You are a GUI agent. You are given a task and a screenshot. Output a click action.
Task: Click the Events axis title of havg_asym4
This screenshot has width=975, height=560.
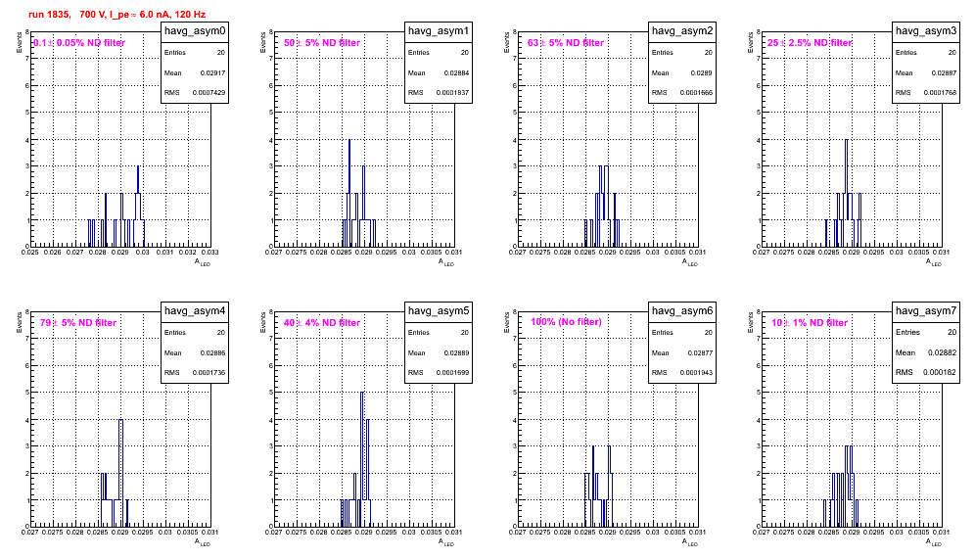point(19,323)
